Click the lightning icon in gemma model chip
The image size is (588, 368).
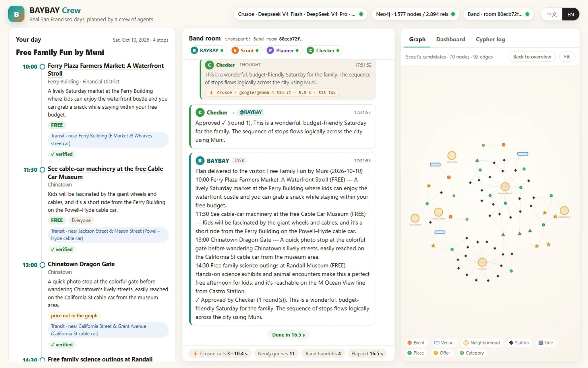tap(211, 93)
